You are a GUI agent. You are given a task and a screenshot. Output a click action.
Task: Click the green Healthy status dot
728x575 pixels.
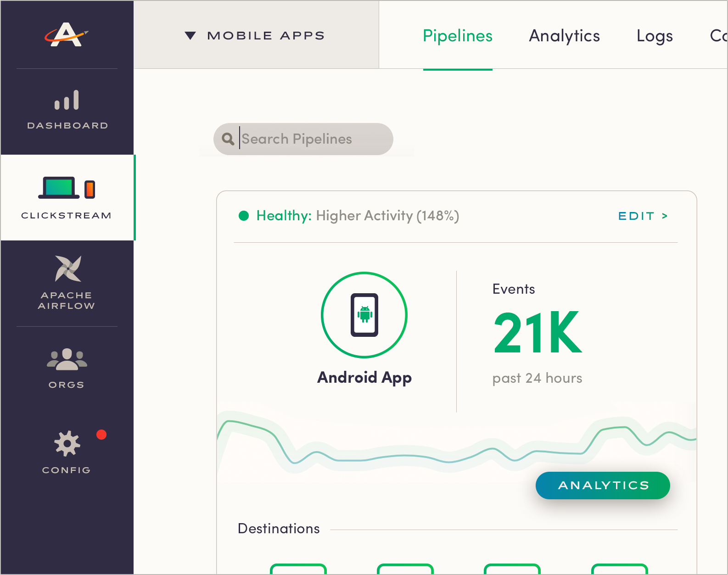coord(244,216)
